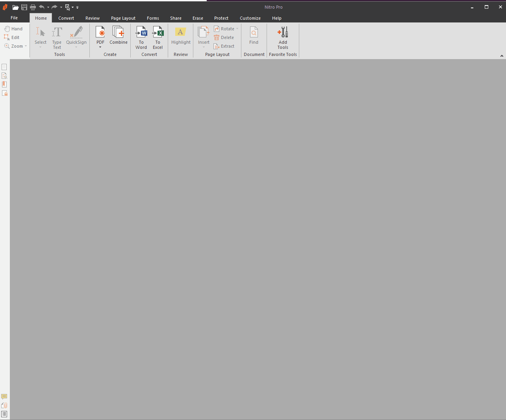Open the Bookmarks panel in the sidebar
The height and width of the screenshot is (420, 506).
pos(4,84)
